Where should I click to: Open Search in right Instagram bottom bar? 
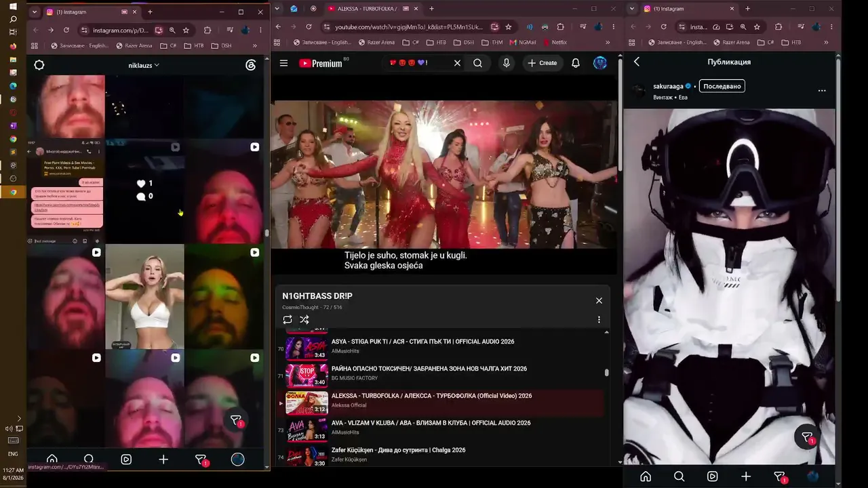click(679, 476)
